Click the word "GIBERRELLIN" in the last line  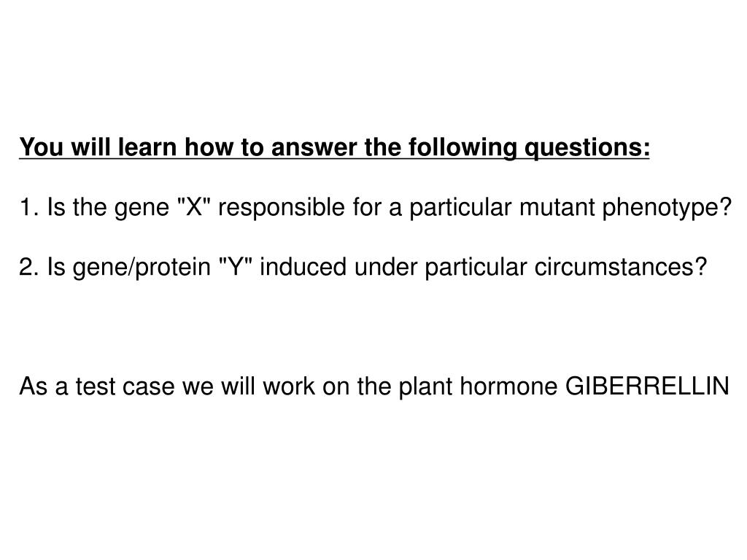647,386
